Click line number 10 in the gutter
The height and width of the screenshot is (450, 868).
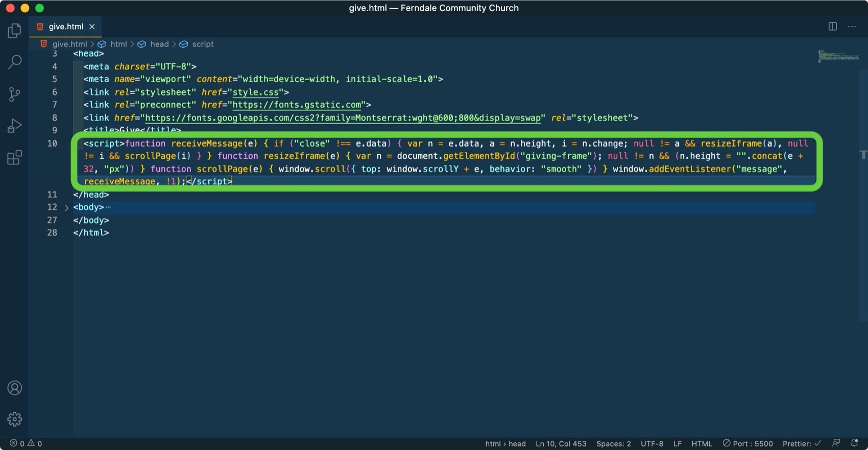52,144
